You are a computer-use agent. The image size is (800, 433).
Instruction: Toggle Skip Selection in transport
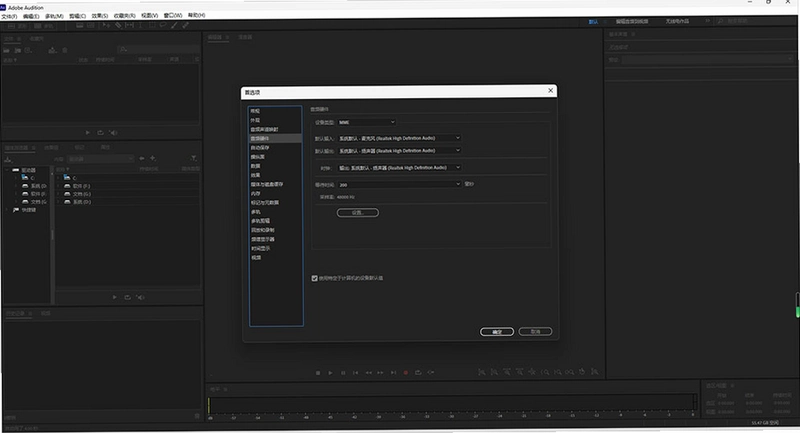(x=431, y=373)
